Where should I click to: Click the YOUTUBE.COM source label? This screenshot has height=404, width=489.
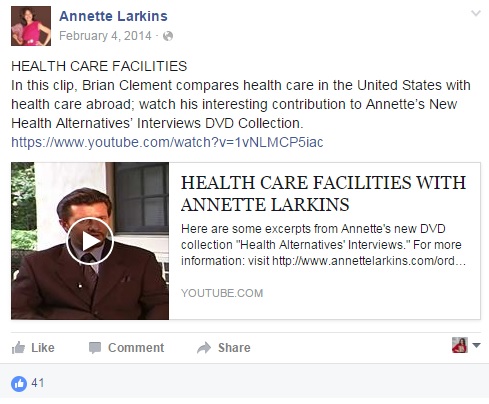(x=222, y=293)
